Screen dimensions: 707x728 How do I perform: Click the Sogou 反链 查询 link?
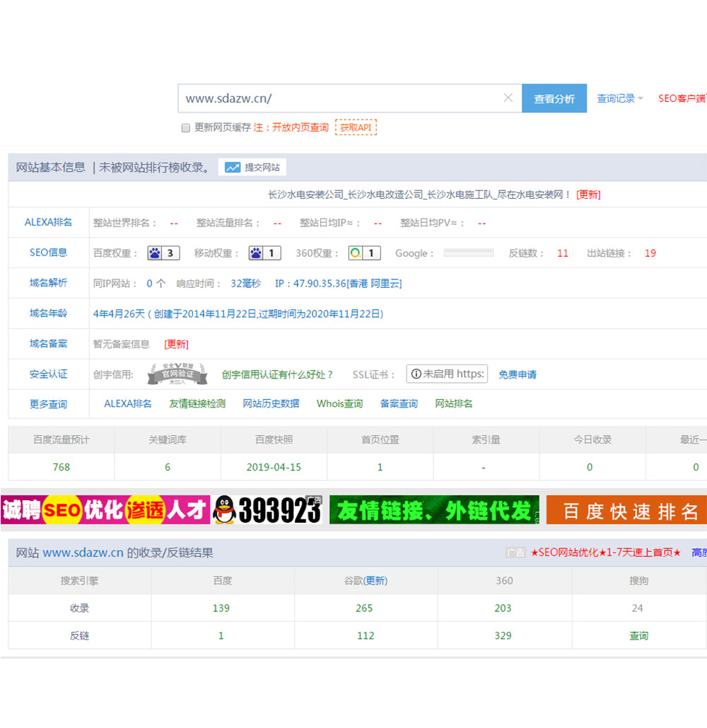(x=639, y=635)
